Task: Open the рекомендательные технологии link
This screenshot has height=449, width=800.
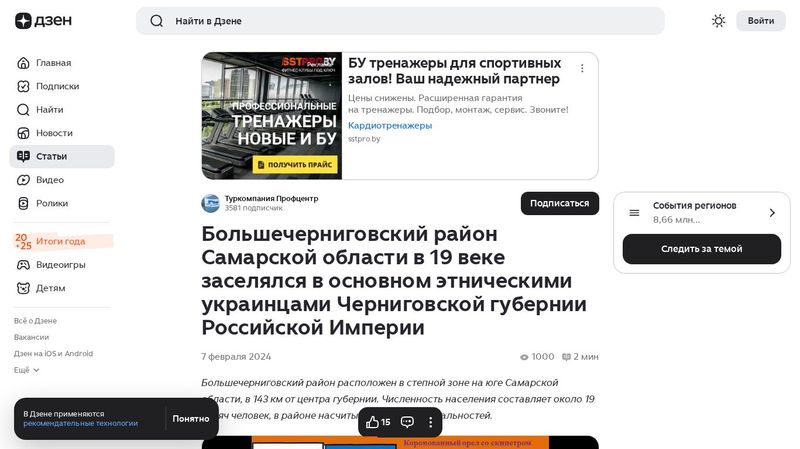Action: pos(80,424)
